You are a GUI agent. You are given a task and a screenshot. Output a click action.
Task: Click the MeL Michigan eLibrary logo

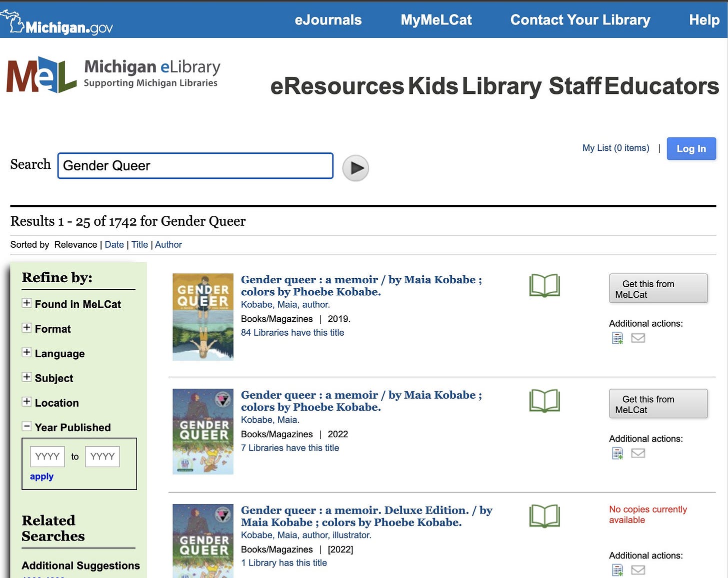(x=113, y=75)
